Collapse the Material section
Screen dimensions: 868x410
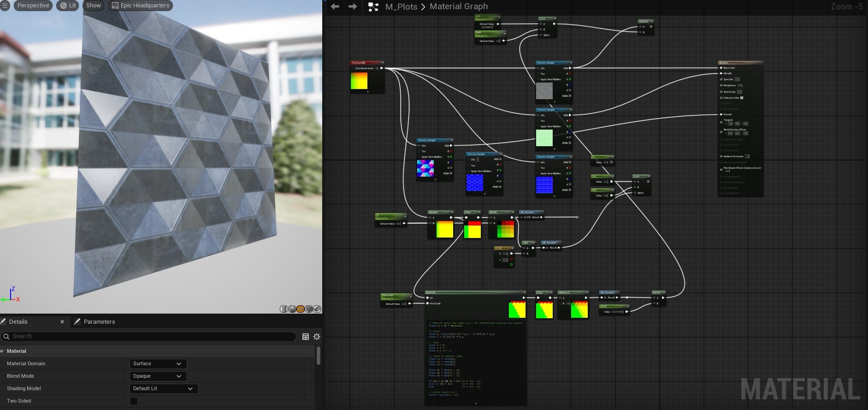(2, 351)
